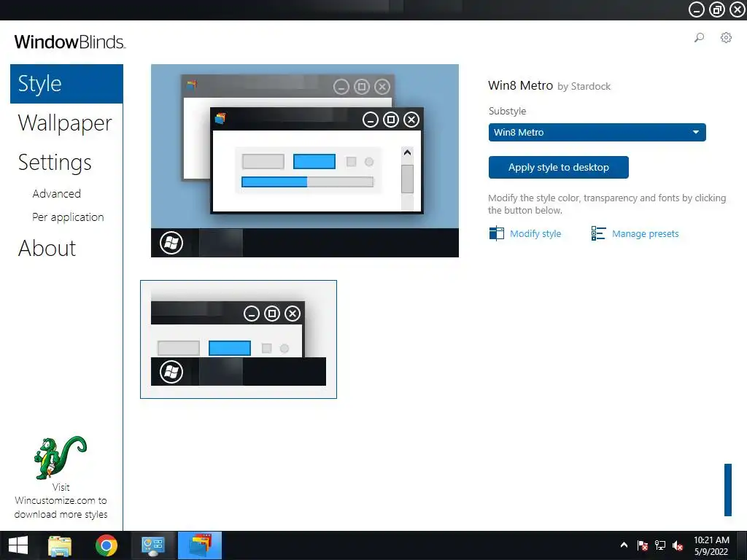Switch to the Style section
The width and height of the screenshot is (747, 560).
pos(66,84)
